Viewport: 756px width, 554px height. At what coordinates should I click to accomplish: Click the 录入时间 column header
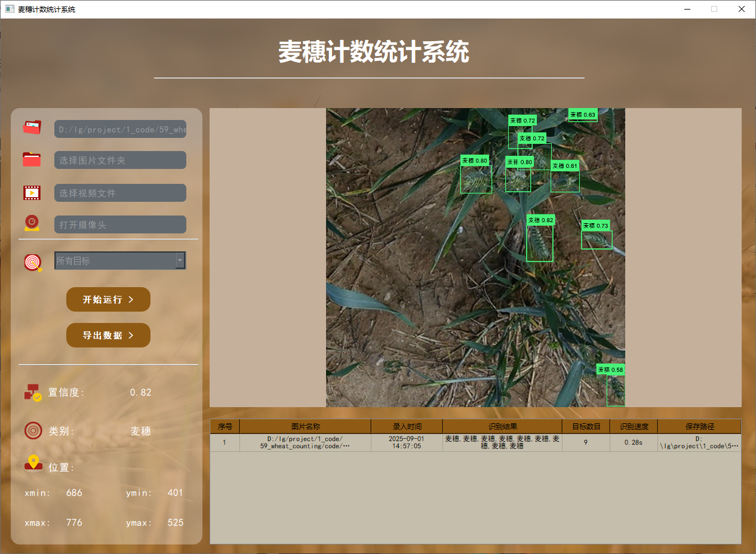[x=407, y=426]
